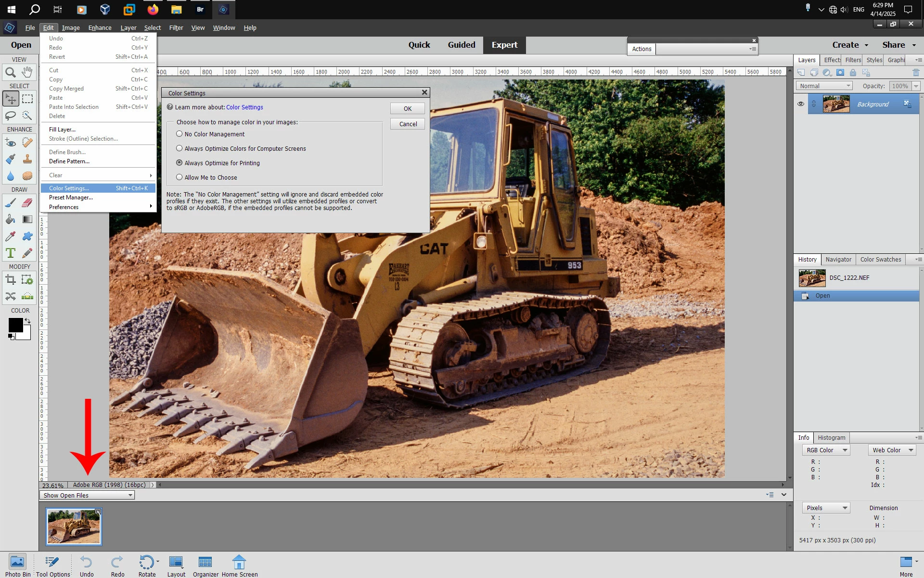Screen dimensions: 924x578
Task: Select the Paint Bucket tool
Action: [10, 220]
